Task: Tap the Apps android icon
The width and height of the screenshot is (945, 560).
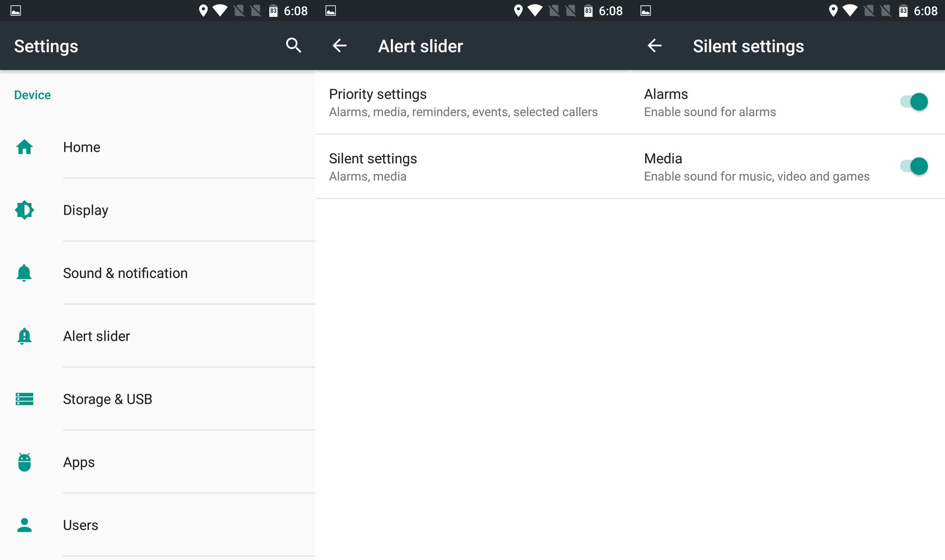Action: pos(24,462)
